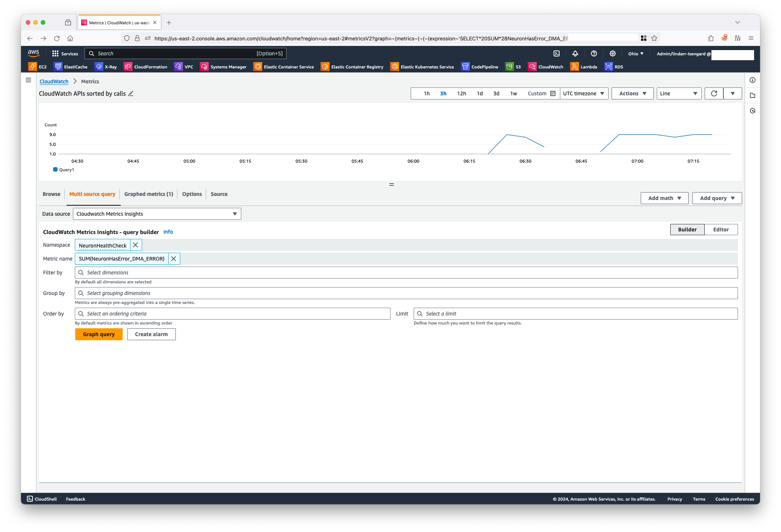Click the pencil icon to rename graph
781x532 pixels.
pyautogui.click(x=131, y=93)
